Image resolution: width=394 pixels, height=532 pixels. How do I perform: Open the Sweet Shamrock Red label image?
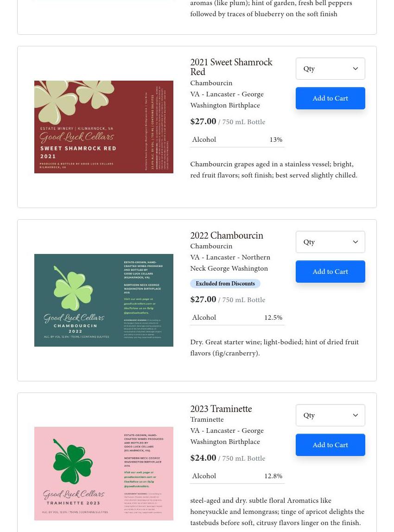coord(104,127)
